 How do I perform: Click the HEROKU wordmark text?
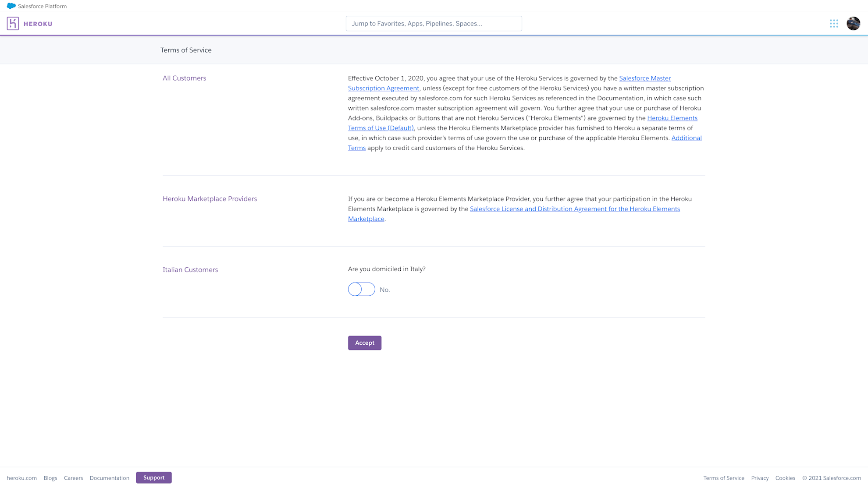(x=38, y=24)
